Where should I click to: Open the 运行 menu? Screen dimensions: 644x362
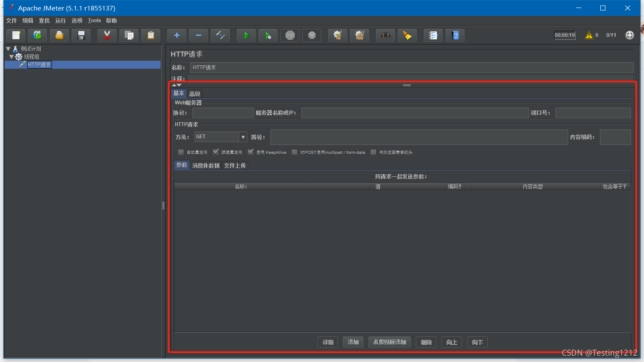[60, 21]
